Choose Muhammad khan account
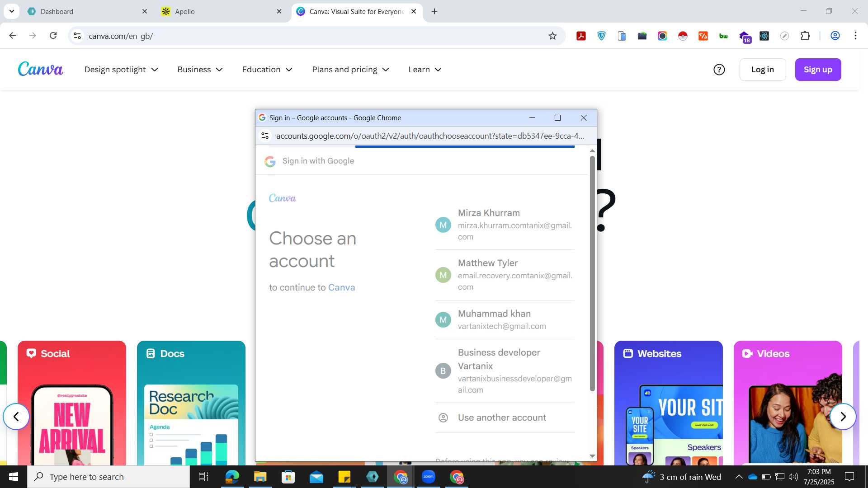 pos(505,319)
